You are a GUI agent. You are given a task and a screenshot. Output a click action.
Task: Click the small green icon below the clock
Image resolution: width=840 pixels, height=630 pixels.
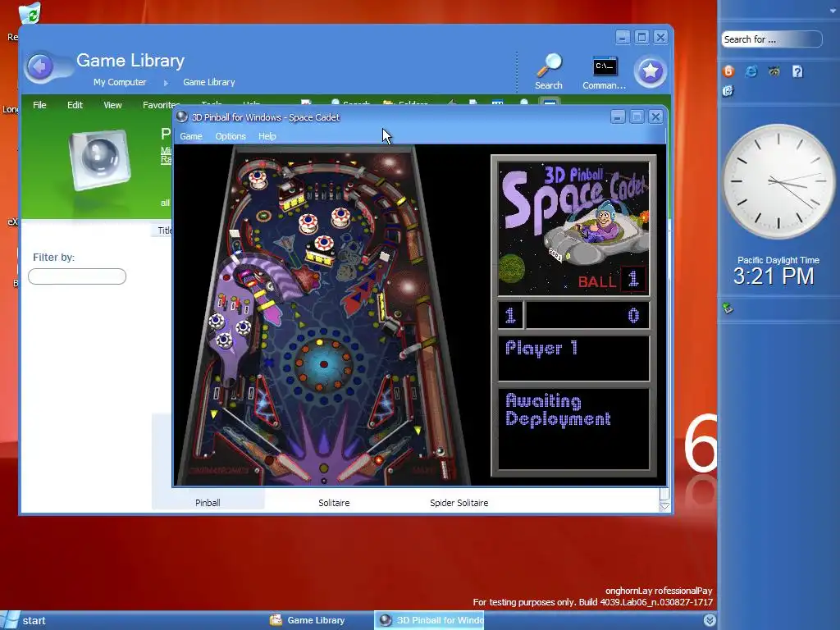(x=728, y=308)
